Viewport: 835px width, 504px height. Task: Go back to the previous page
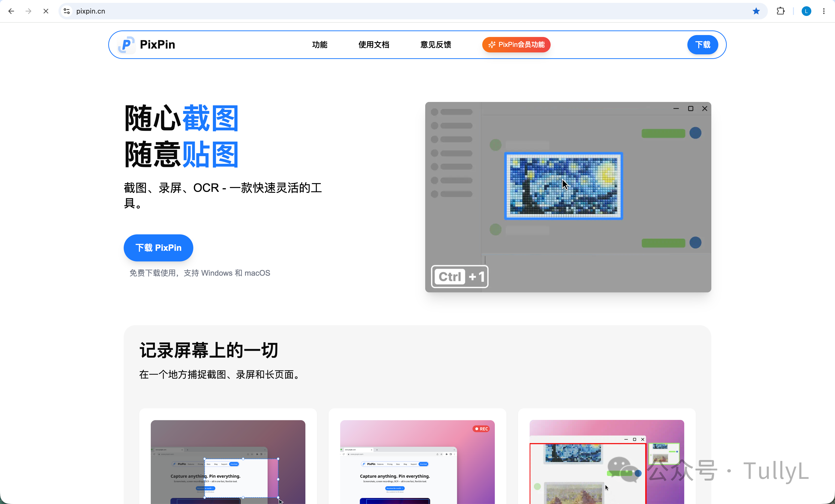point(11,11)
